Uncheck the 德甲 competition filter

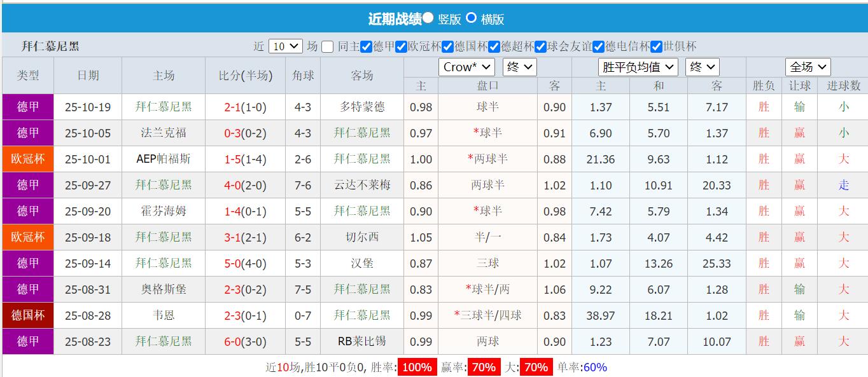365,46
